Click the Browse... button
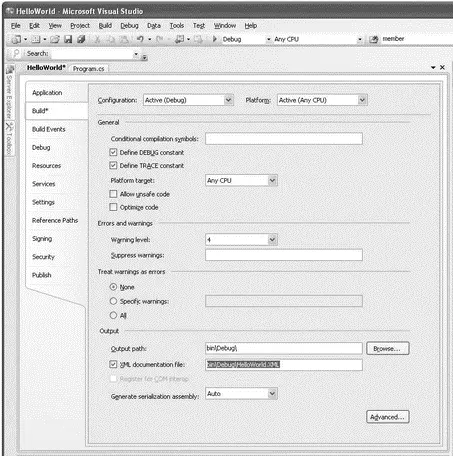The width and height of the screenshot is (453, 456). point(388,348)
